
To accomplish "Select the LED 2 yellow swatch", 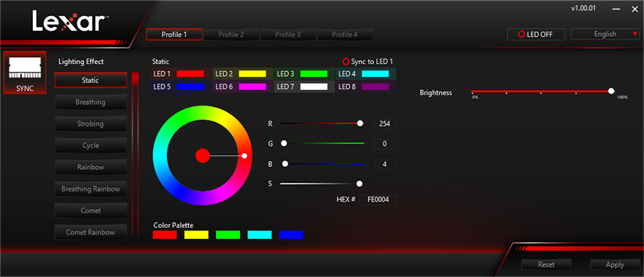I will click(252, 74).
